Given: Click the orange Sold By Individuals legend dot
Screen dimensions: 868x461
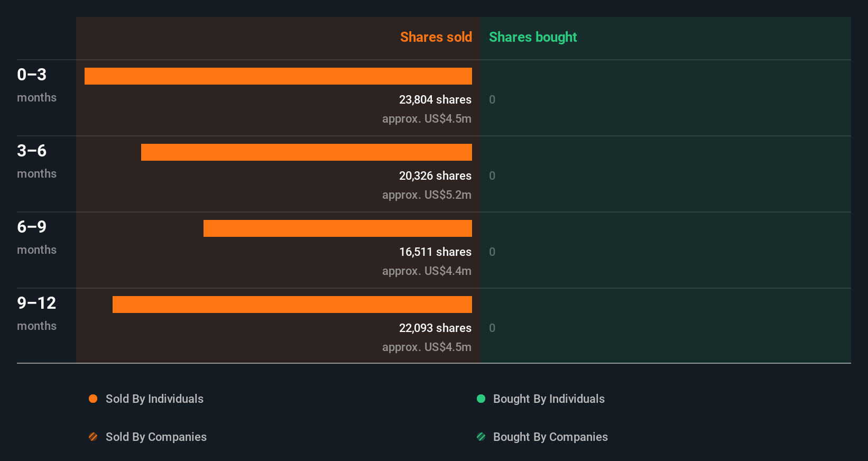Looking at the screenshot, I should [93, 399].
